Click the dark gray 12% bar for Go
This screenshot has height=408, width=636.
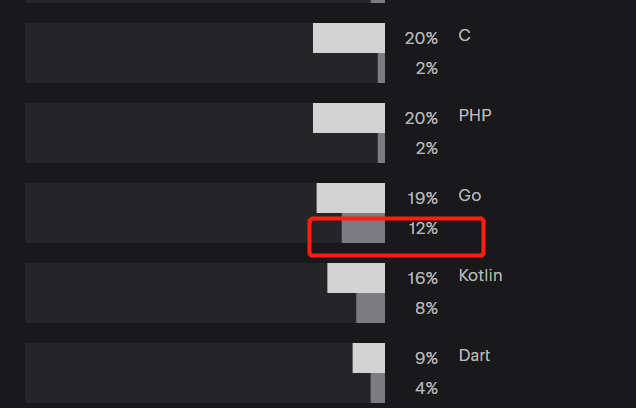[x=363, y=228]
